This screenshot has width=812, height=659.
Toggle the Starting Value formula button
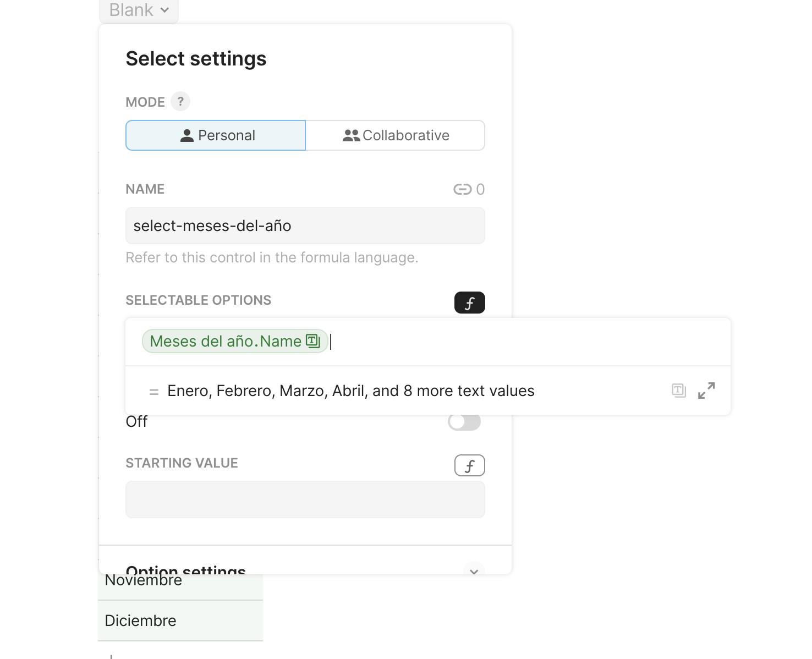(x=469, y=465)
